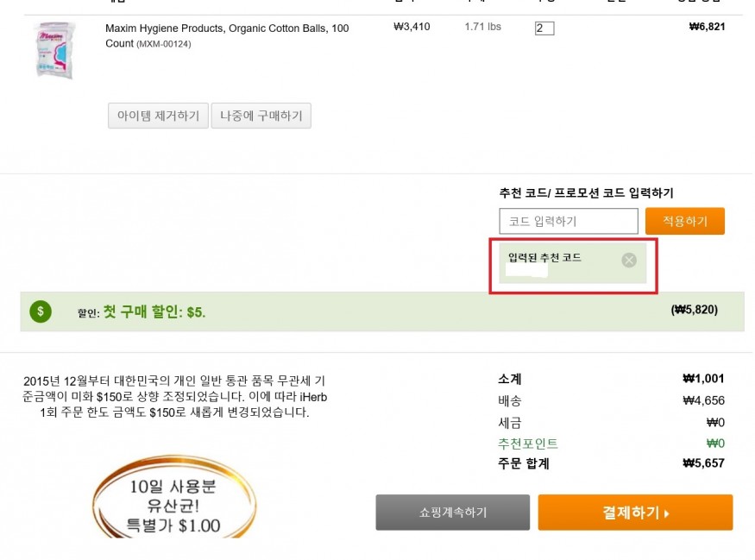Open the green 추천포인트 link
The width and height of the screenshot is (755, 560).
pos(528,444)
